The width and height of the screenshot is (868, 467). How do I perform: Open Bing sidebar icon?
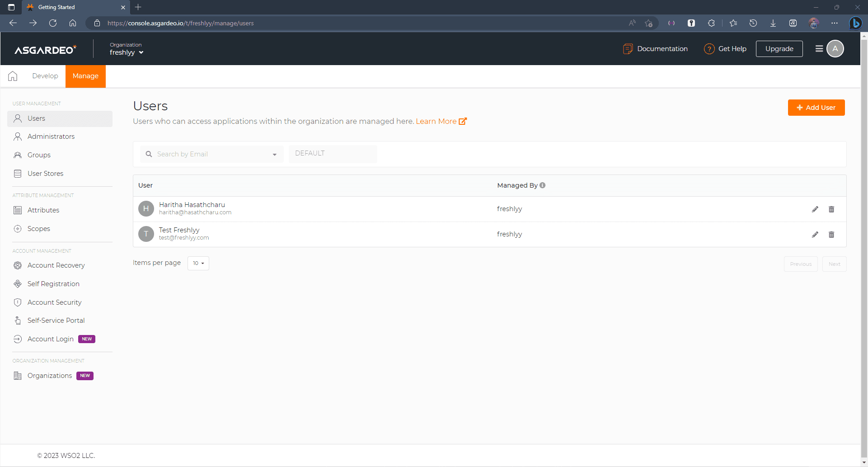(x=855, y=23)
